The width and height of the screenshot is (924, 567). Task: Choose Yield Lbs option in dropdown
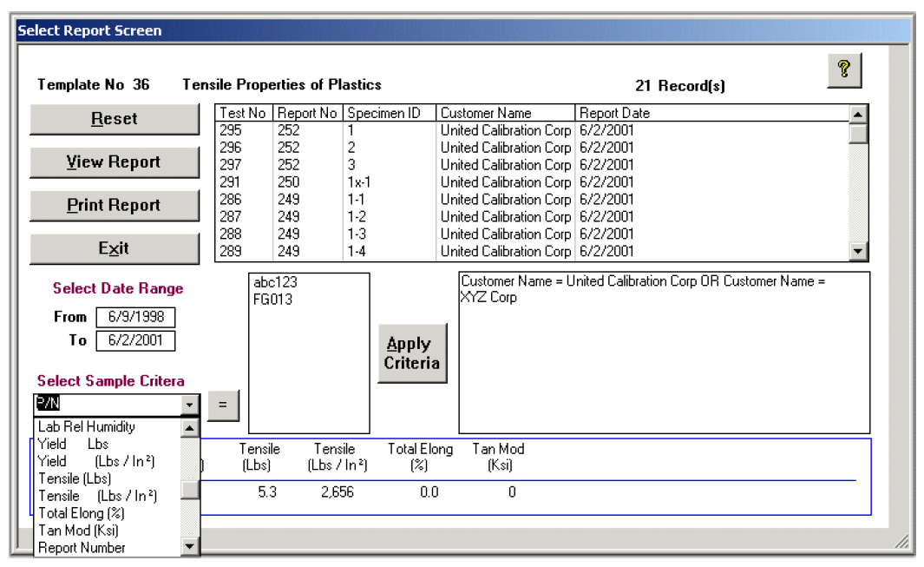(108, 444)
